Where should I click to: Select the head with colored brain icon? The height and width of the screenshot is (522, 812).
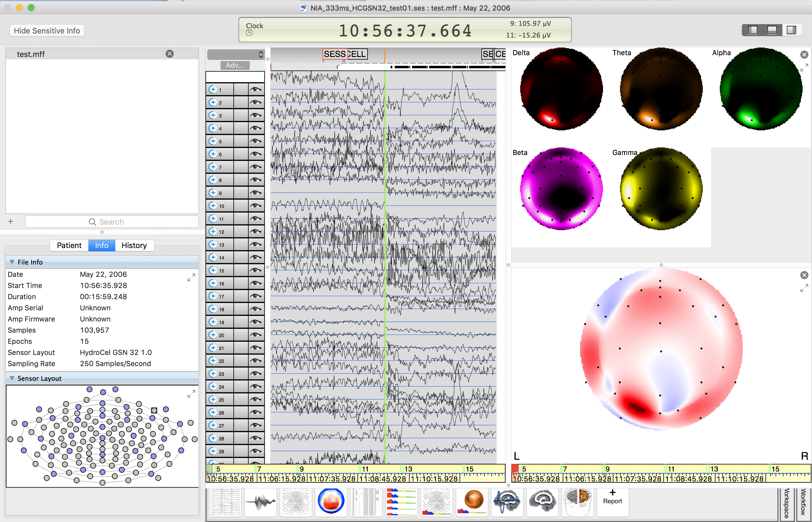point(577,502)
